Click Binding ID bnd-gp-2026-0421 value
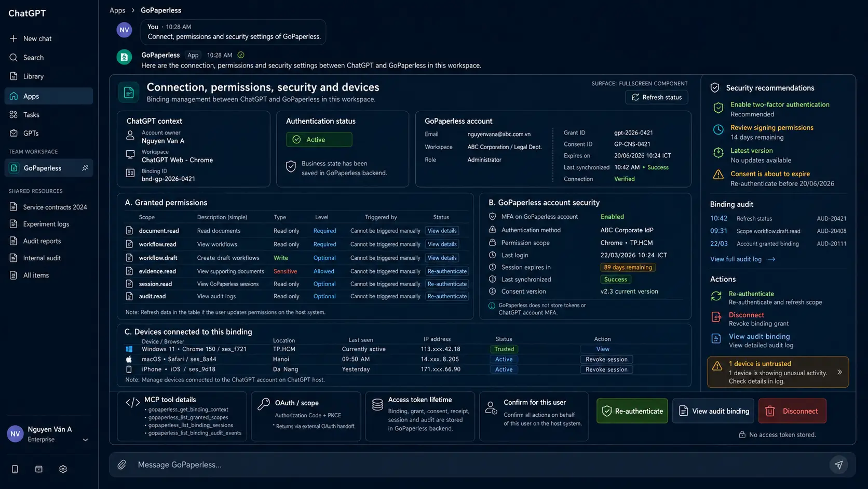The image size is (868, 489). [x=168, y=179]
